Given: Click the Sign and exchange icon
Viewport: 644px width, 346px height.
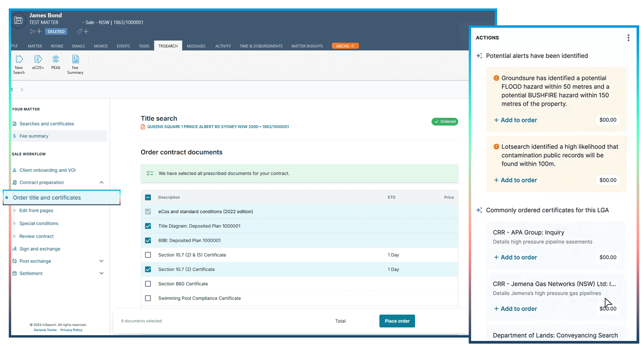Looking at the screenshot, I should point(15,249).
